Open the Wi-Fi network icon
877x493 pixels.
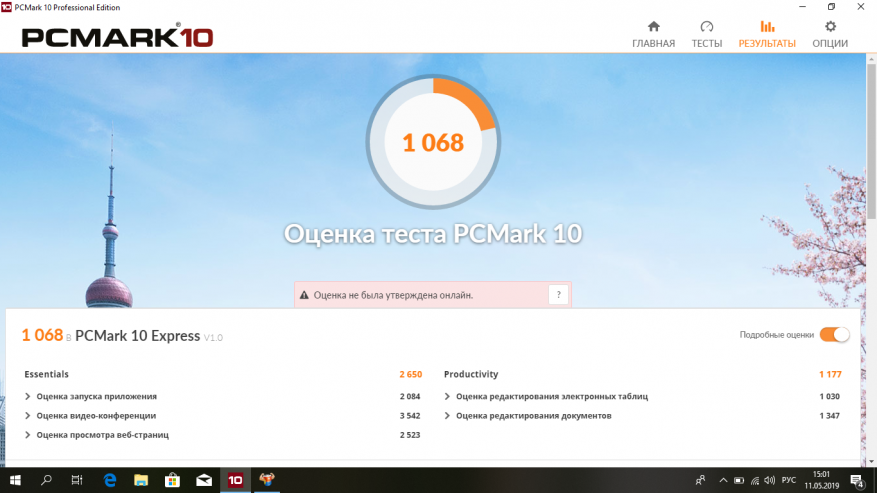(755, 480)
